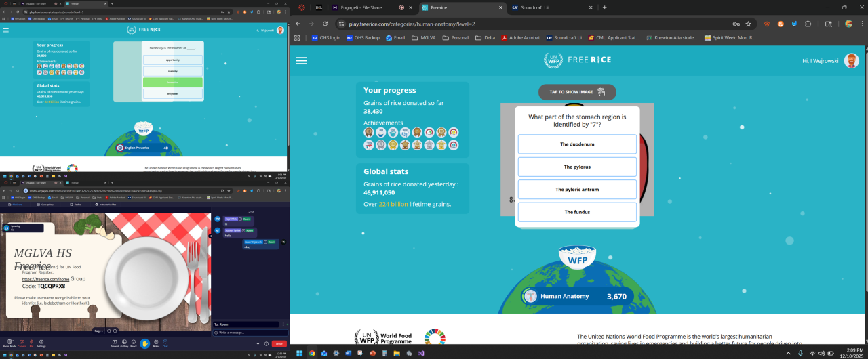Reload the Human Anatomy Freerice page

[x=325, y=24]
